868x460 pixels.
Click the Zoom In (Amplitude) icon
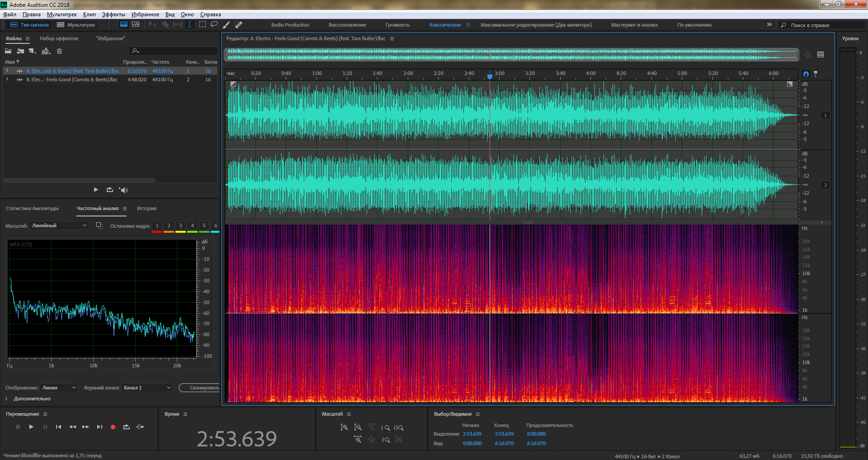[x=344, y=427]
